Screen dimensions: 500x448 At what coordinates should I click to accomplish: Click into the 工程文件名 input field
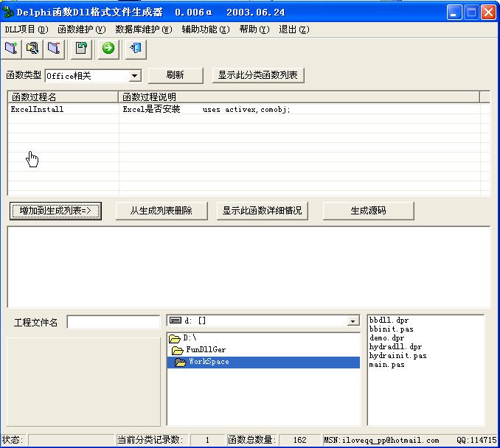point(114,322)
